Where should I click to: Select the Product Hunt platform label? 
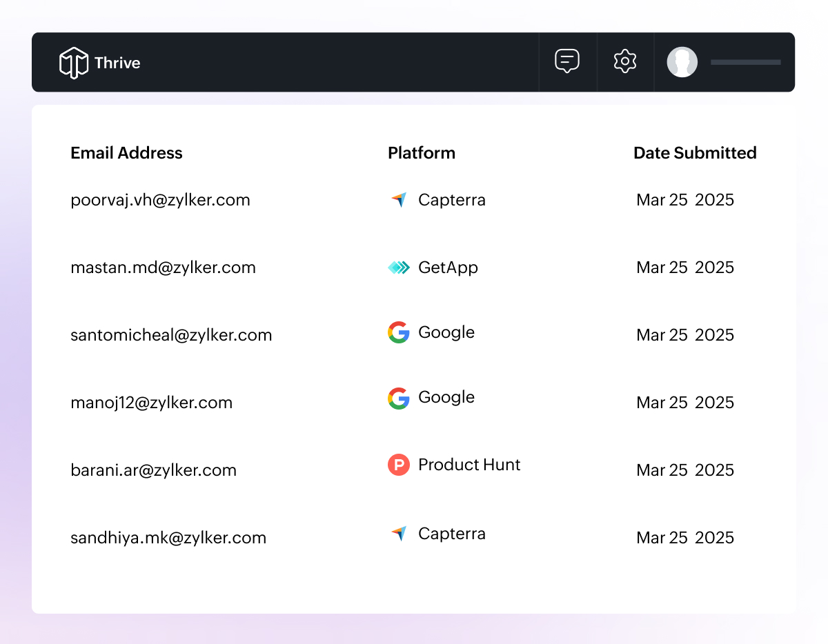pos(469,465)
